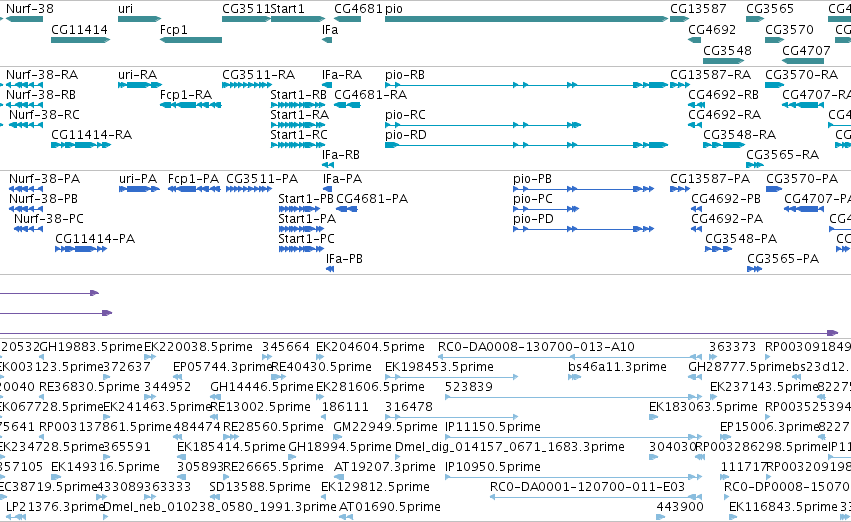Screen dimensions: 851x522
Task: Open the CG13587-PA protein label
Action: (x=710, y=179)
